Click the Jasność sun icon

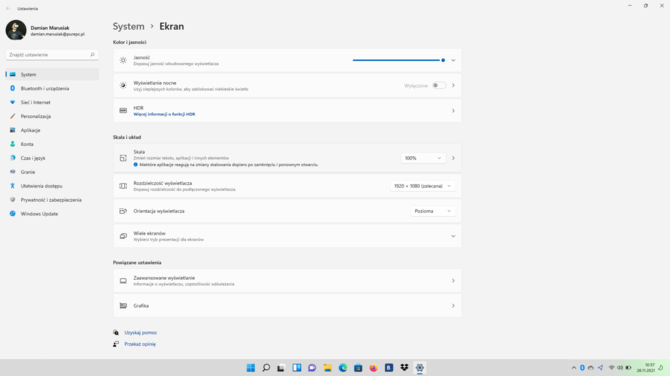tap(123, 60)
